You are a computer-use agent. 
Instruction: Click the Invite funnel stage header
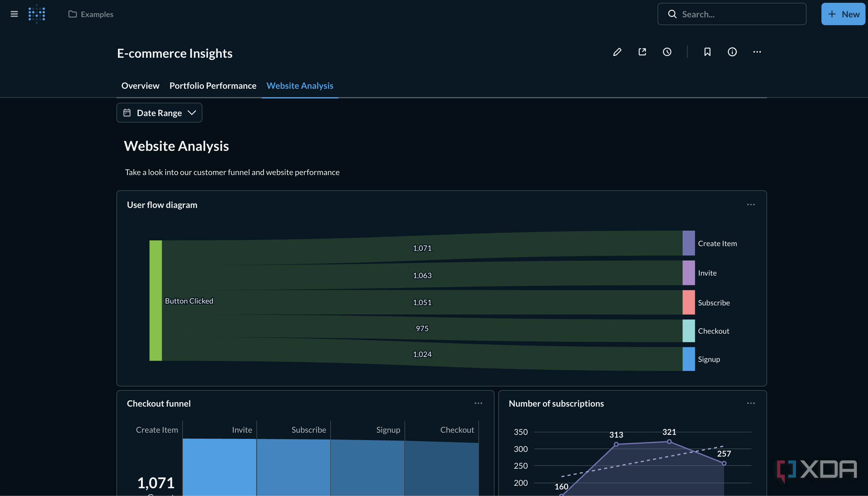242,430
